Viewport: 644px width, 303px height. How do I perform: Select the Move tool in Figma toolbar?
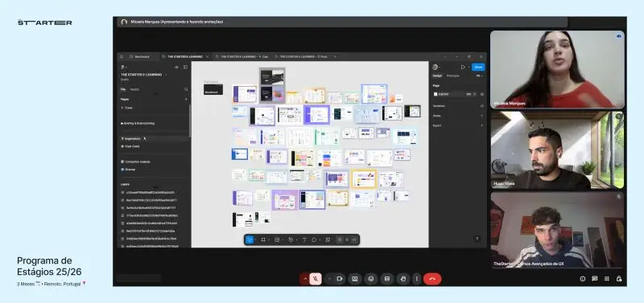point(250,240)
